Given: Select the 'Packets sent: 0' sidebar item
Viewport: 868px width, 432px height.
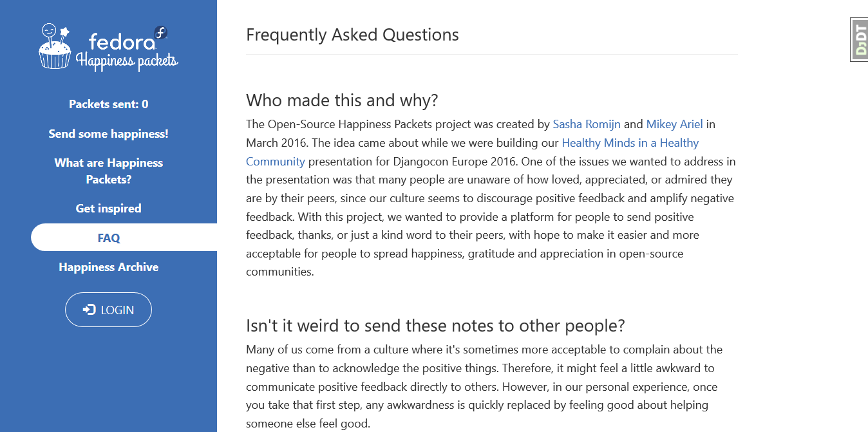Looking at the screenshot, I should click(x=109, y=104).
